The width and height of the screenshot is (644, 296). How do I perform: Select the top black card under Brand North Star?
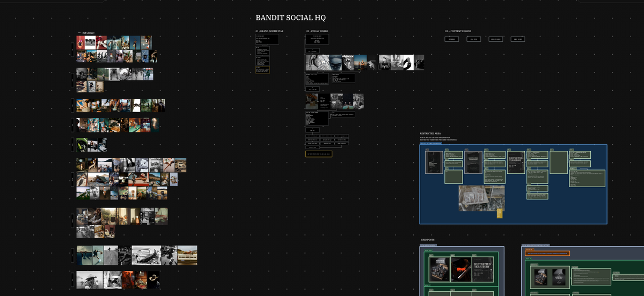(x=267, y=40)
